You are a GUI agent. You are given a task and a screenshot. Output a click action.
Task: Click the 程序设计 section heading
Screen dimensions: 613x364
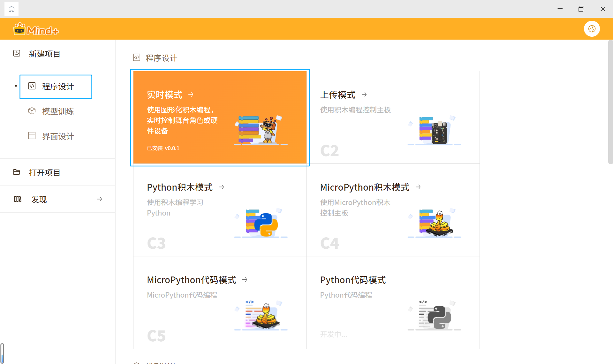(x=162, y=58)
